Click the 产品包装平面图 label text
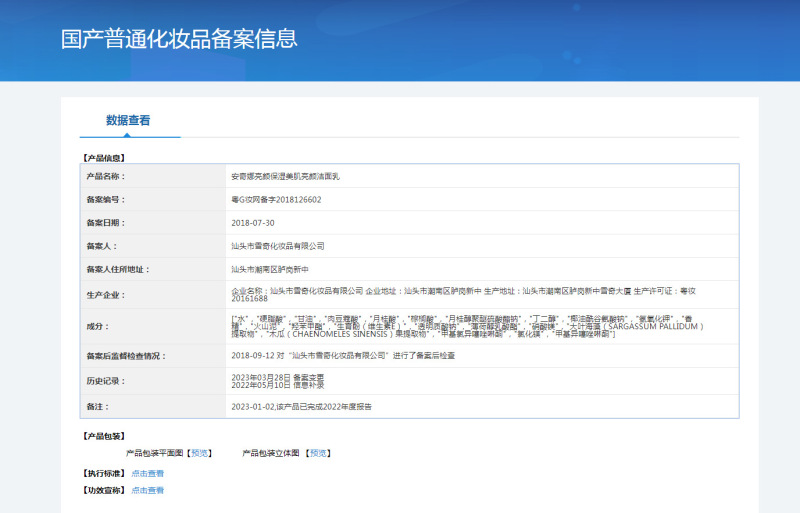 tap(154, 453)
